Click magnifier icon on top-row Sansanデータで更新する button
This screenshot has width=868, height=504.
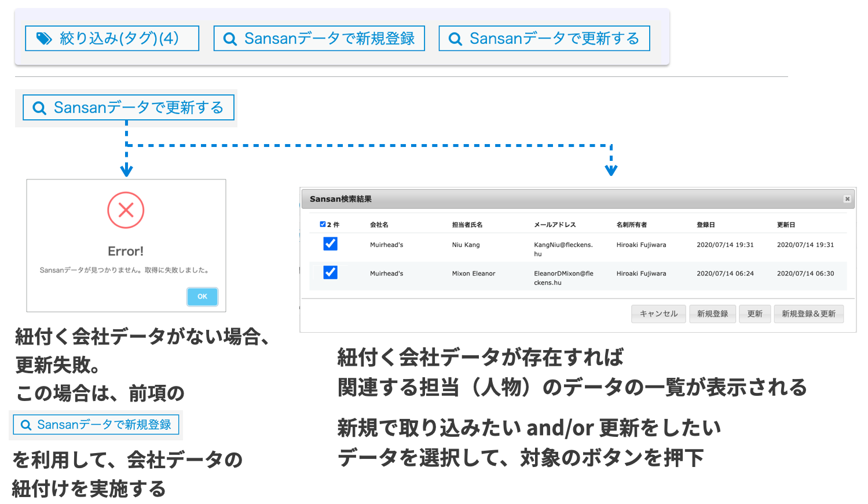pos(455,39)
